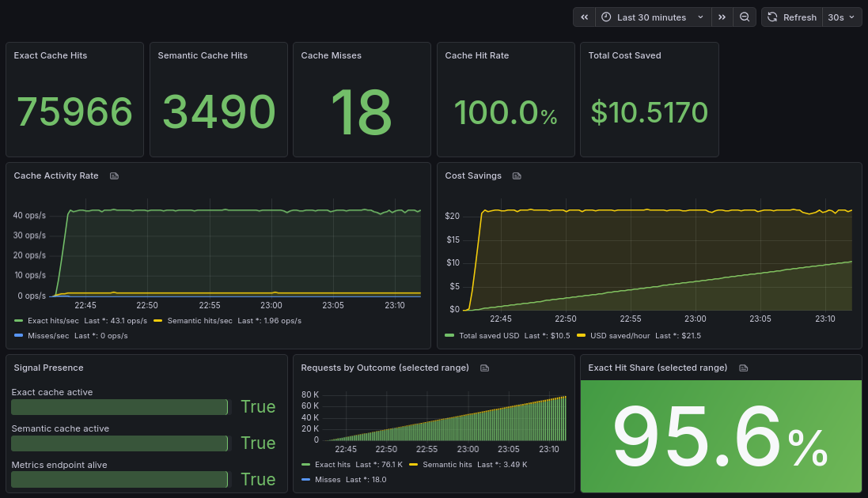The image size is (868, 498).
Task: Click the zoom out magnifier icon
Action: click(x=745, y=17)
